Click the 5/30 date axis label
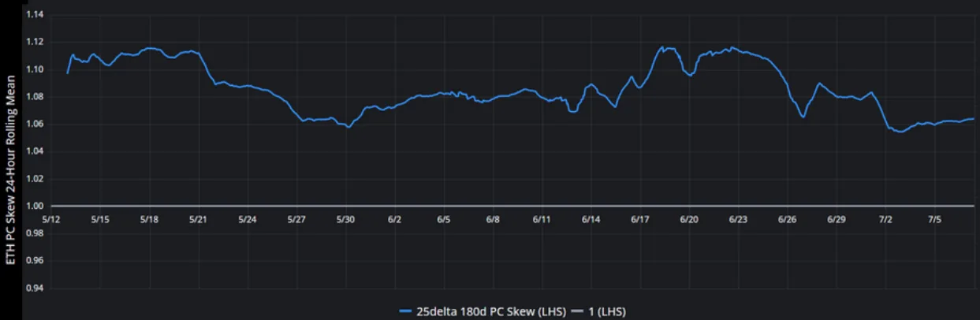 click(345, 219)
